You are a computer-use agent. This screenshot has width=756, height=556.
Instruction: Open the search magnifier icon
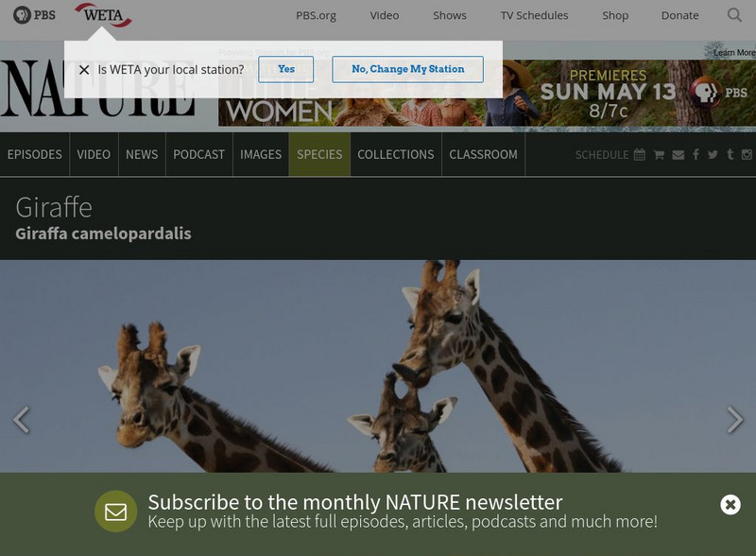(734, 15)
